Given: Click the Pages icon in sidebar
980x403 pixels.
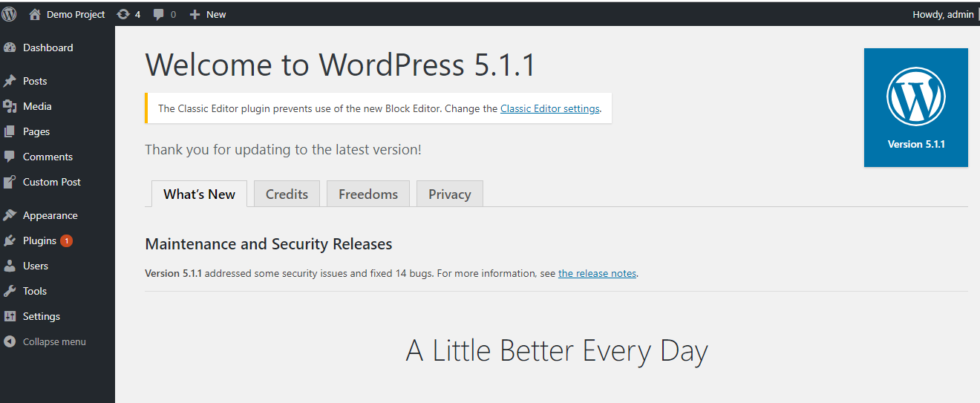Looking at the screenshot, I should (10, 131).
